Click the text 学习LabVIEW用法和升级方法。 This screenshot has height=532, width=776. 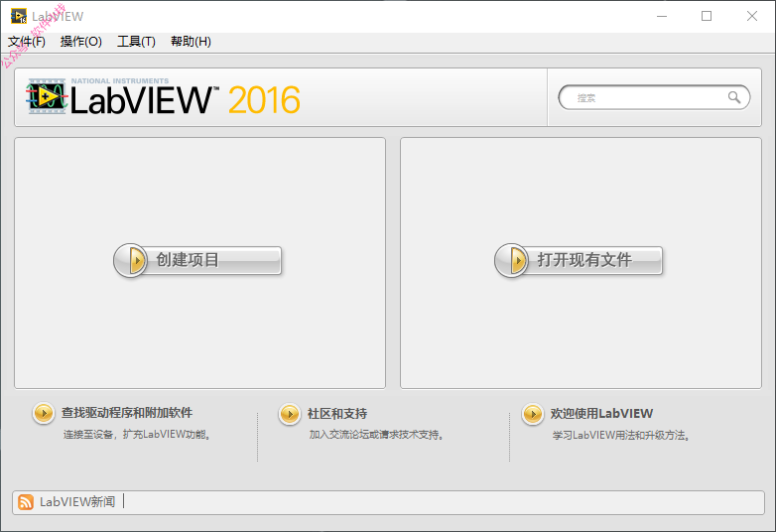[x=621, y=436]
